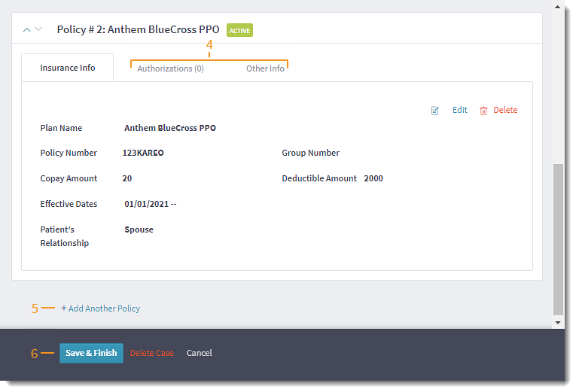Click the Copay Amount label
The width and height of the screenshot is (576, 392).
69,178
